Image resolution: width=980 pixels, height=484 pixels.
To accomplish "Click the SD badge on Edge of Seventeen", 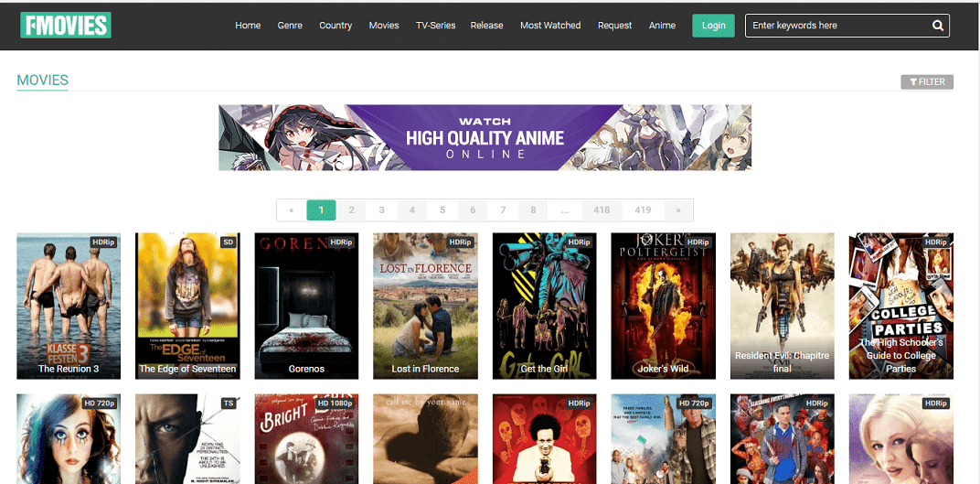I will (229, 242).
